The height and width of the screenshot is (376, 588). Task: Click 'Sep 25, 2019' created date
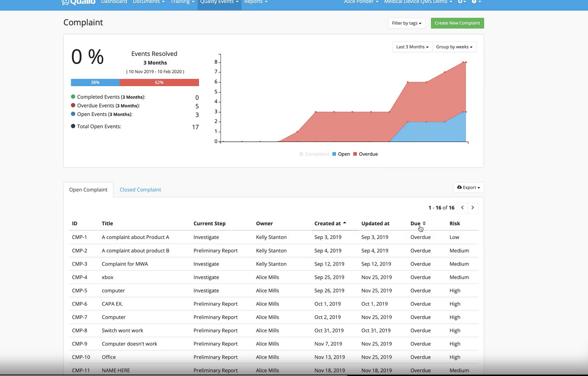(329, 277)
